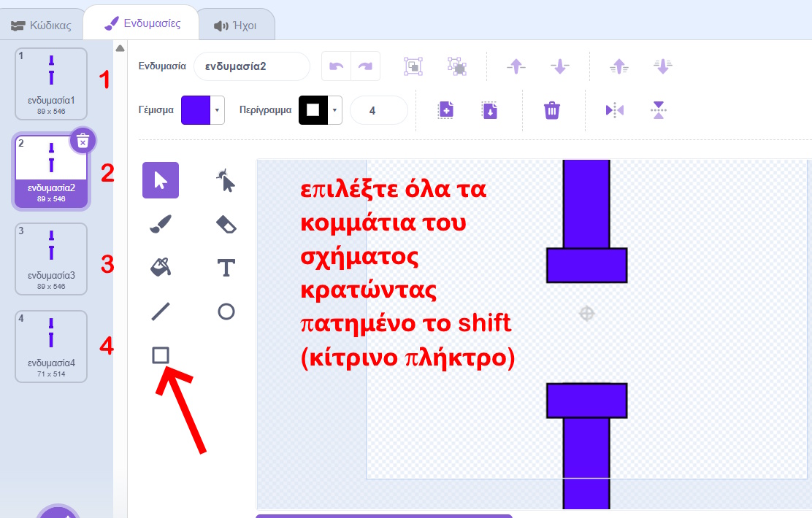The height and width of the screenshot is (518, 812).
Task: Select the Line tool
Action: click(161, 312)
